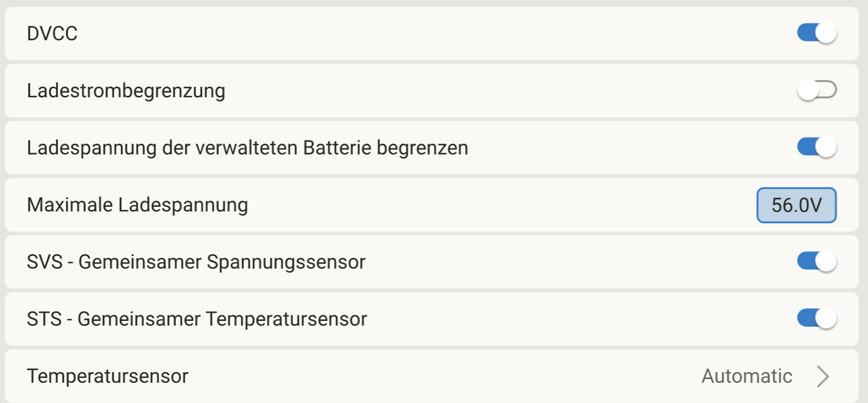This screenshot has height=403, width=868.
Task: Disable the DVCC toggle
Action: [816, 33]
